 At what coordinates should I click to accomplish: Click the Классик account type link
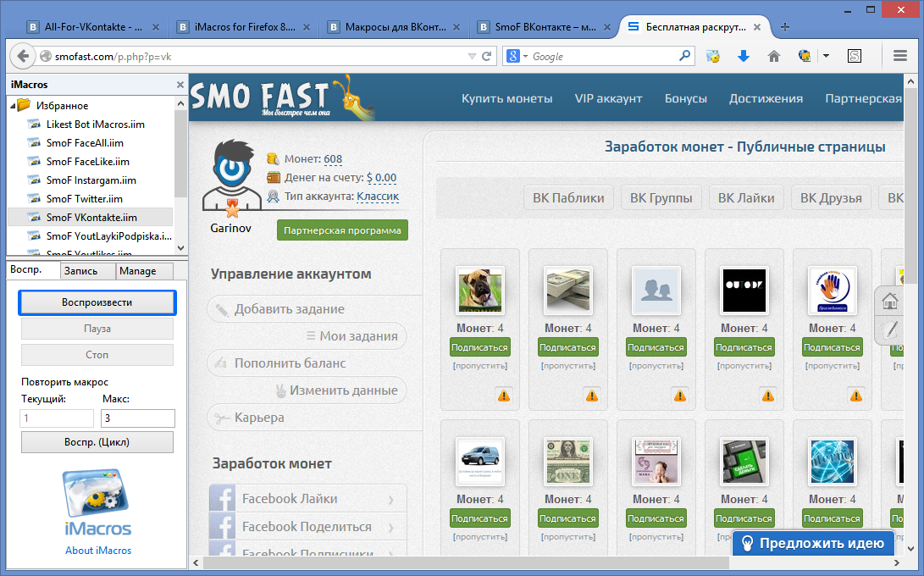coord(378,197)
